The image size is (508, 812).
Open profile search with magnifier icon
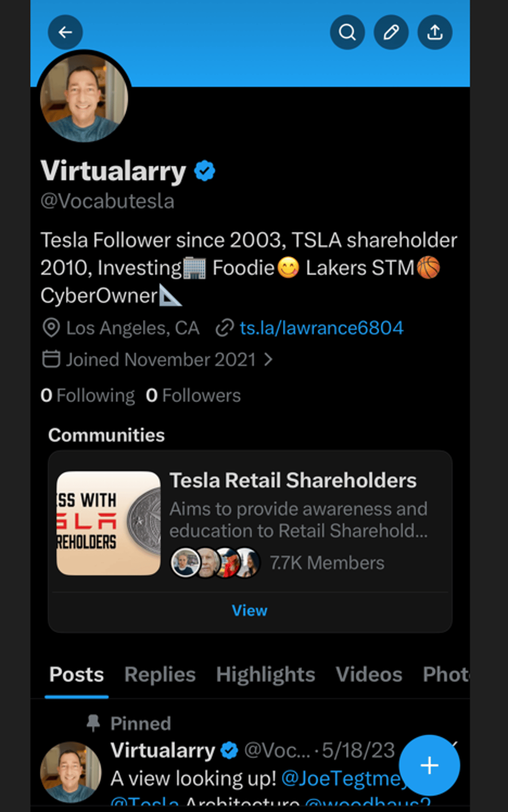coord(347,32)
